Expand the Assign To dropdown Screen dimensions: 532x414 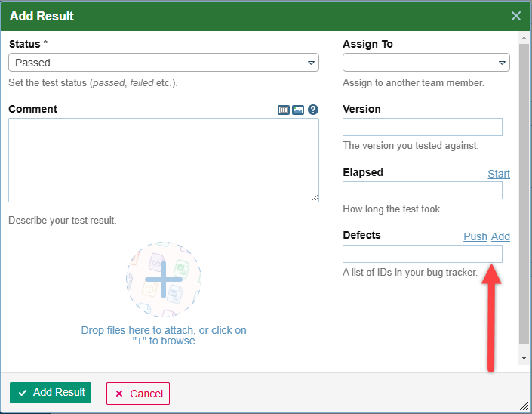pyautogui.click(x=426, y=63)
